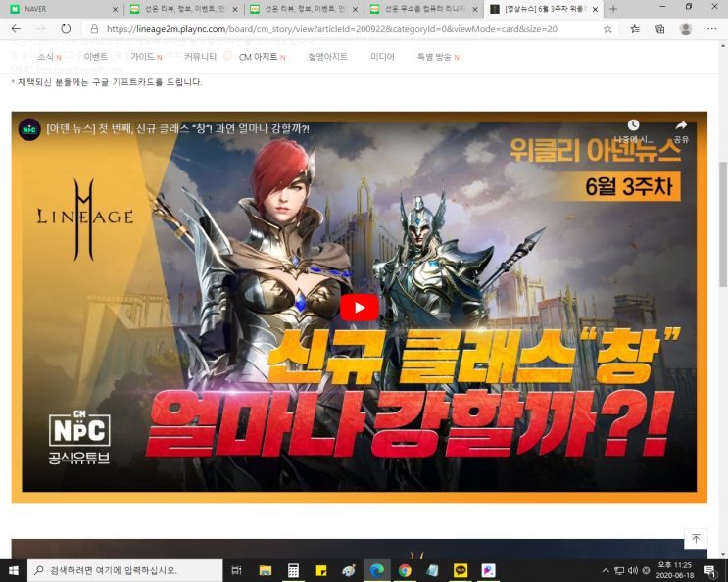Open Google Chrome from the taskbar
This screenshot has width=728, height=582.
pos(405,570)
